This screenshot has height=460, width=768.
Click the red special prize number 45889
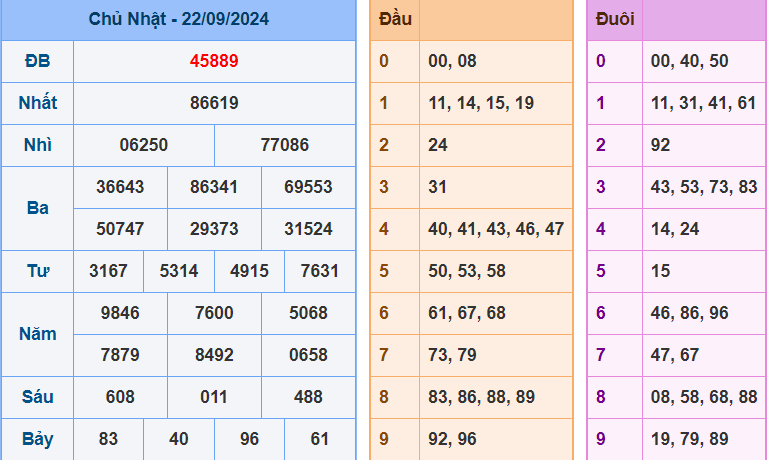click(x=214, y=61)
